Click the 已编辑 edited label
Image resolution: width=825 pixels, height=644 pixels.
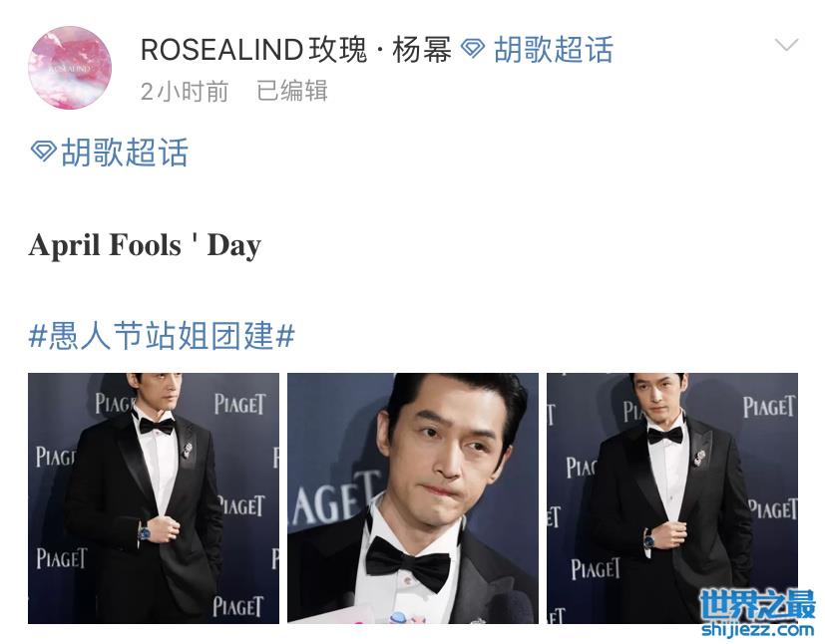[292, 91]
